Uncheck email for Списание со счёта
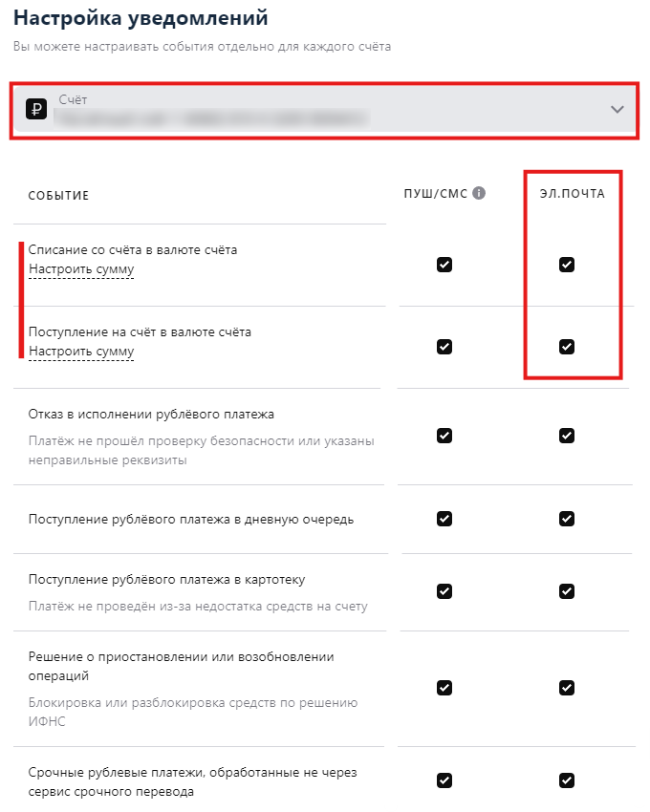The width and height of the screenshot is (650, 812). click(x=567, y=265)
